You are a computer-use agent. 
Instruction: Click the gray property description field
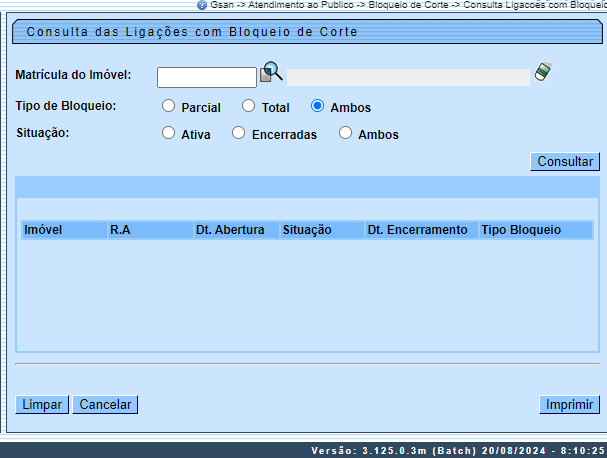pos(408,77)
